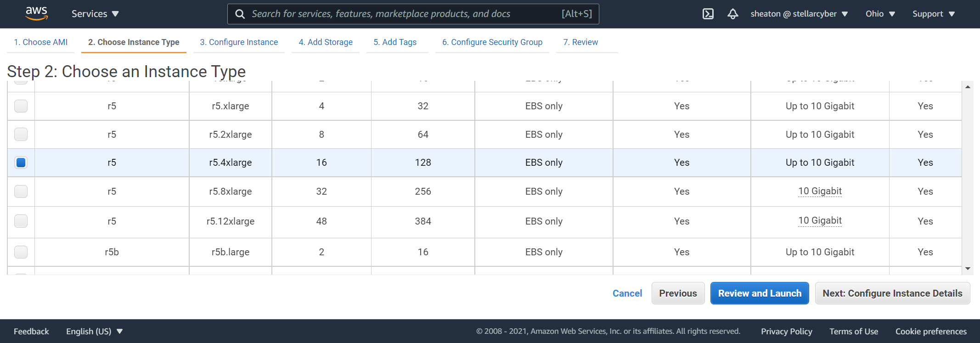Click the Cancel link
980x343 pixels.
(627, 293)
